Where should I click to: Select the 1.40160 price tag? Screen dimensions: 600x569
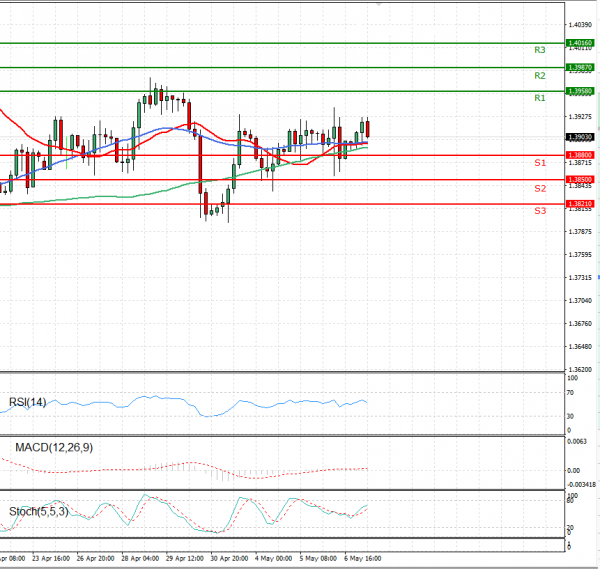tap(580, 43)
